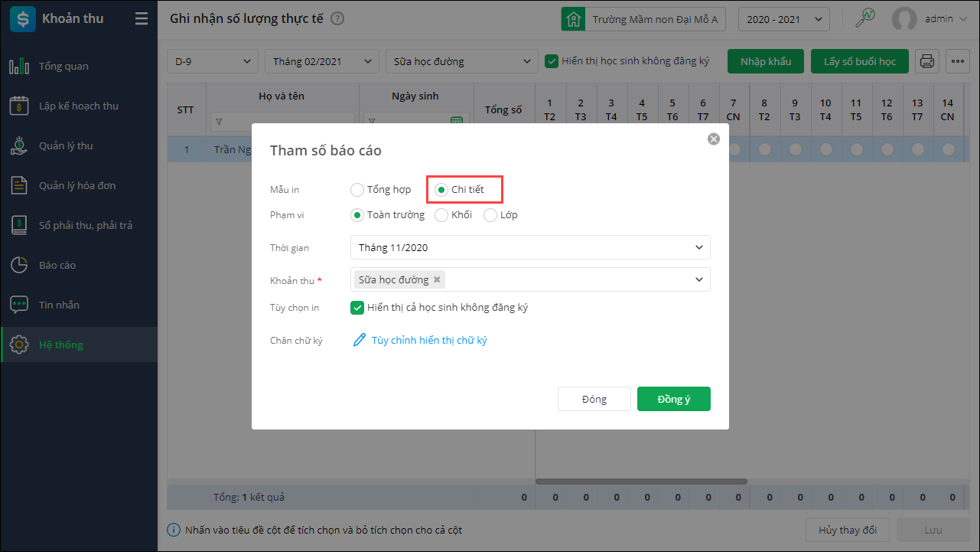The image size is (980, 552).
Task: Click the pencil icon for signature customization
Action: pos(359,340)
